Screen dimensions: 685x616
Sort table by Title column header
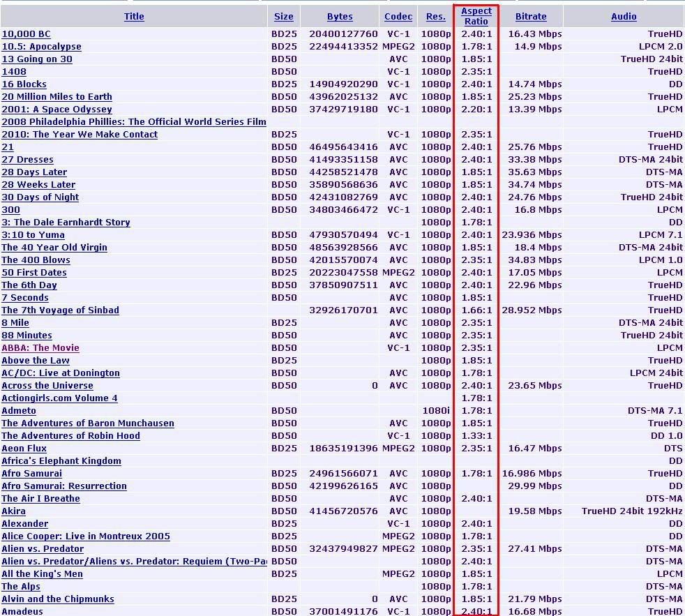[x=134, y=17]
